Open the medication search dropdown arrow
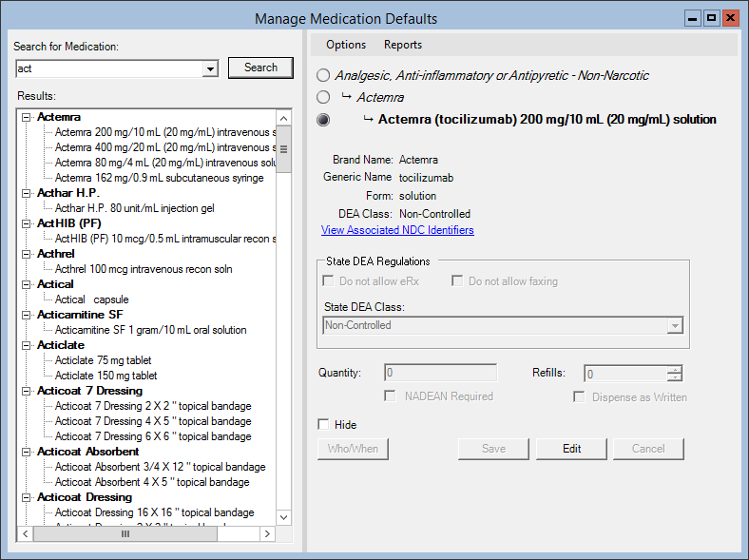749x560 pixels. 210,68
